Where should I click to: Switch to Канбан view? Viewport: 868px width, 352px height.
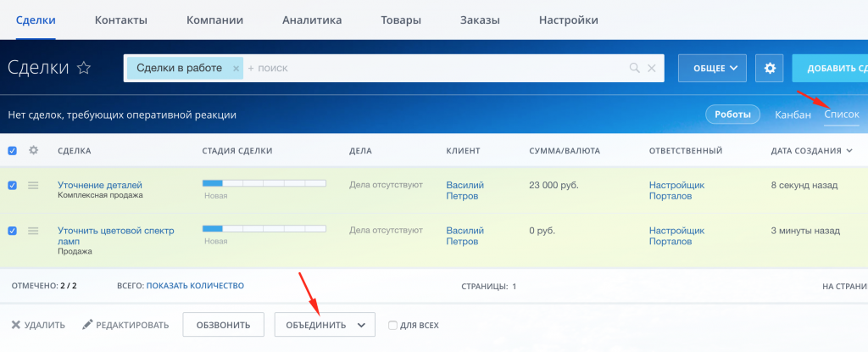click(x=793, y=115)
